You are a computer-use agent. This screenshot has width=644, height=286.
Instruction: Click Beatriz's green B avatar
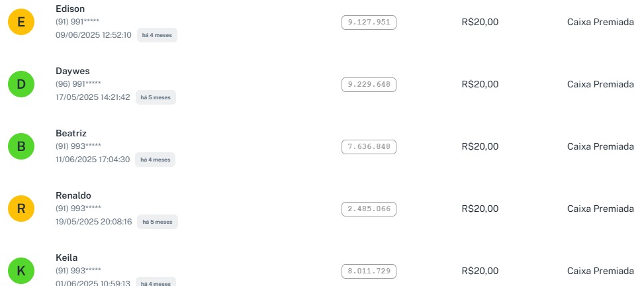[21, 146]
